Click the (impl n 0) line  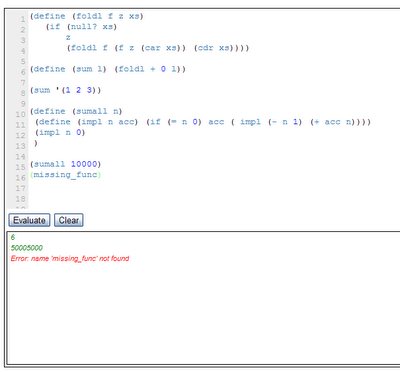coord(60,132)
